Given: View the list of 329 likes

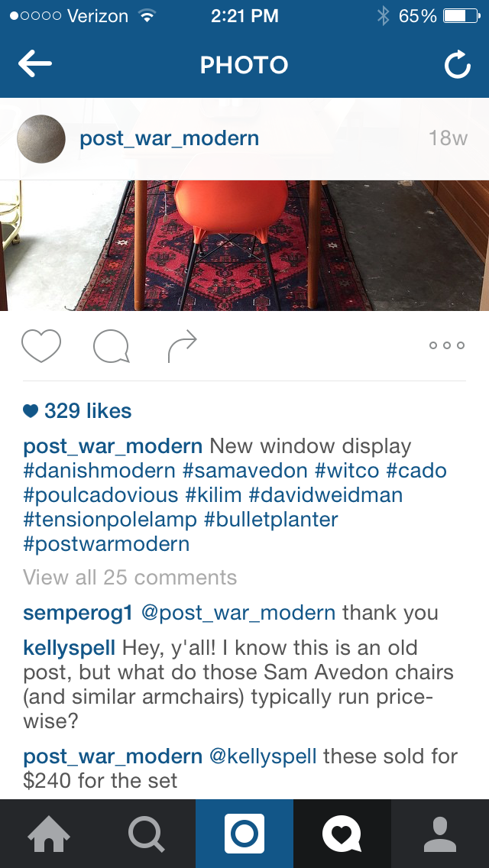Looking at the screenshot, I should click(77, 411).
